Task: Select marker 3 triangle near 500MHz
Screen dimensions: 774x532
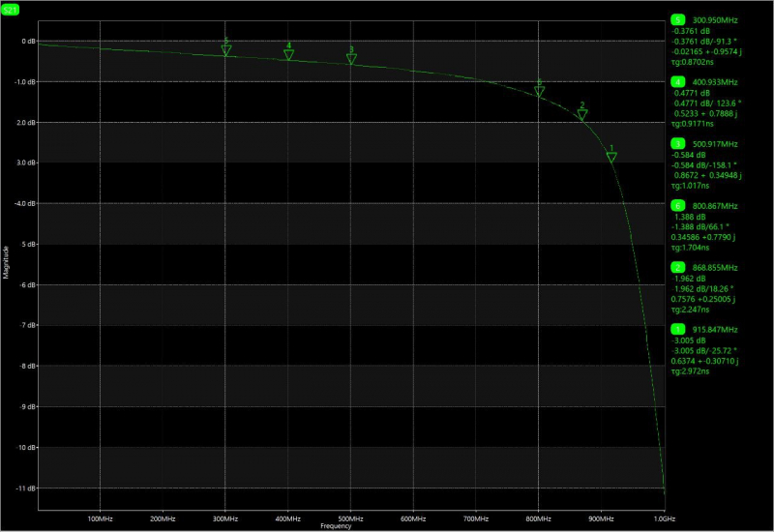Action: pos(351,59)
